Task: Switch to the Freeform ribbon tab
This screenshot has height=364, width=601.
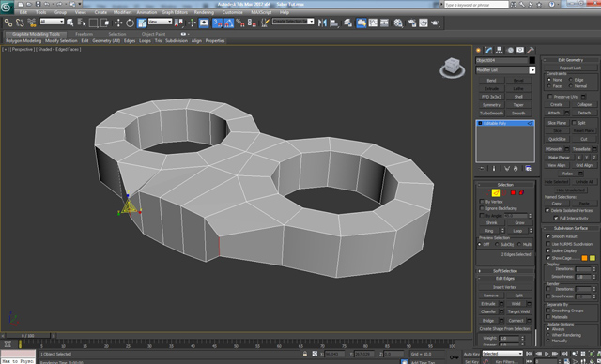Action: pyautogui.click(x=84, y=34)
